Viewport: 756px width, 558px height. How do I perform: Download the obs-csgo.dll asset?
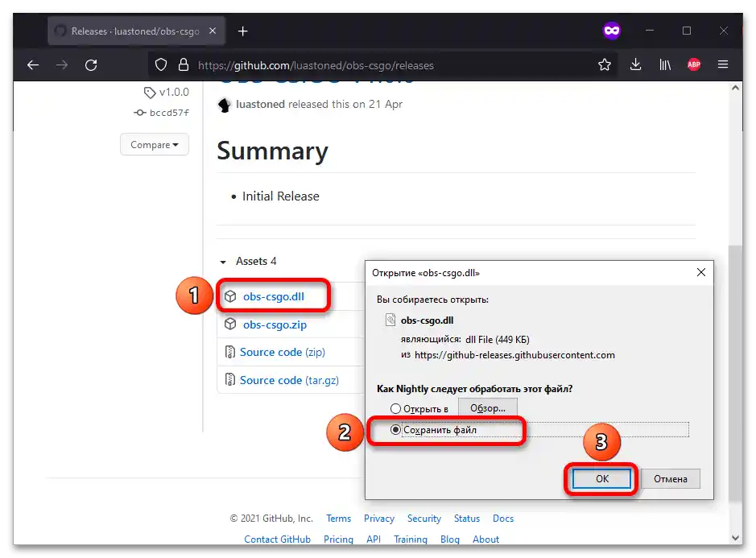(274, 296)
